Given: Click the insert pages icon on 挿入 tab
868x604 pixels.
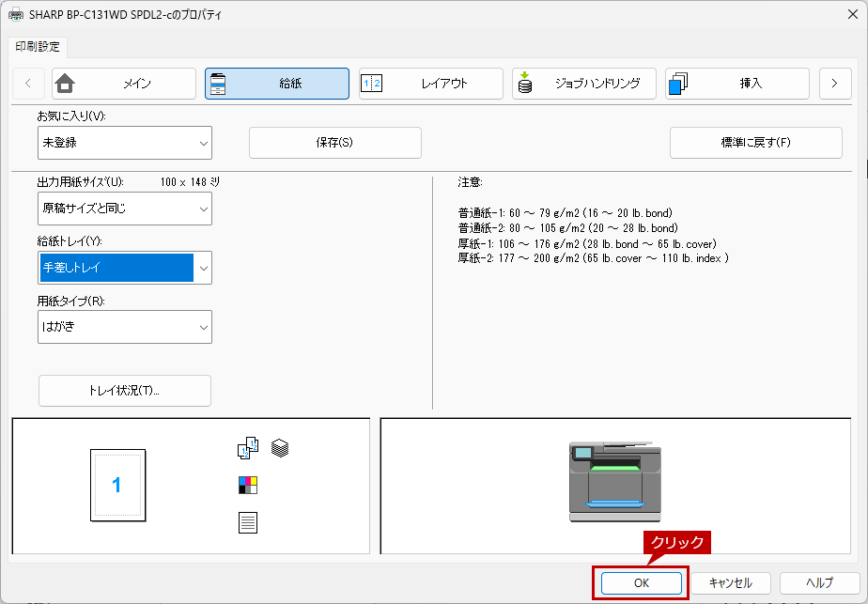Looking at the screenshot, I should click(677, 84).
